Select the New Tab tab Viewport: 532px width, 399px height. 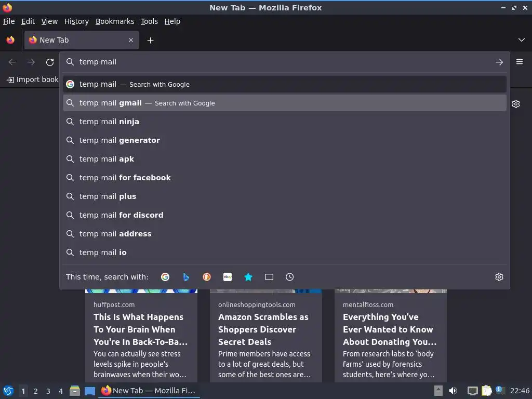[82, 40]
